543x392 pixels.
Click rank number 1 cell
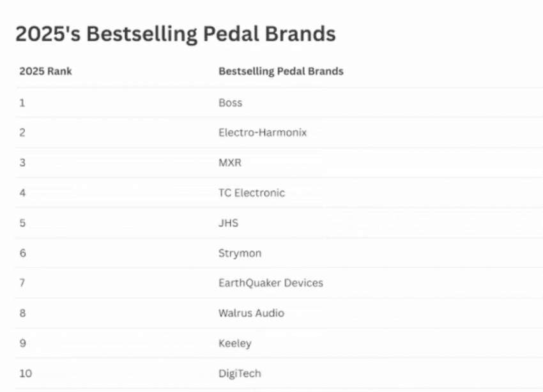pyautogui.click(x=22, y=103)
